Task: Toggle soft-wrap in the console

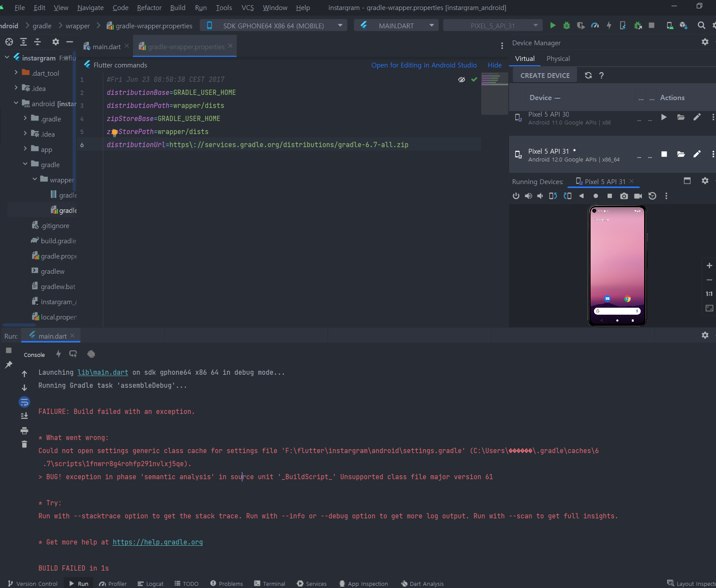Action: point(24,402)
